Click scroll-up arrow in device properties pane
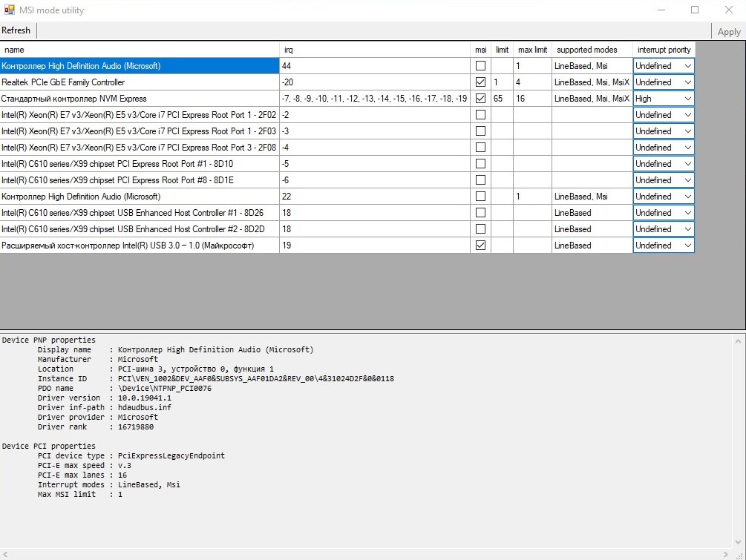The image size is (746, 560). (x=738, y=341)
